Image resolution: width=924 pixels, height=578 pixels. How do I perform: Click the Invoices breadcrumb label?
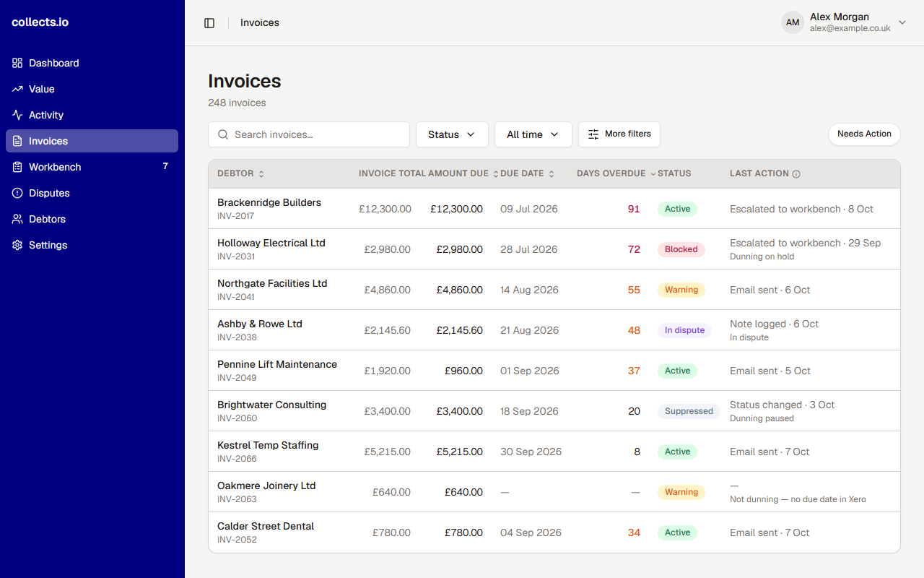pyautogui.click(x=260, y=23)
